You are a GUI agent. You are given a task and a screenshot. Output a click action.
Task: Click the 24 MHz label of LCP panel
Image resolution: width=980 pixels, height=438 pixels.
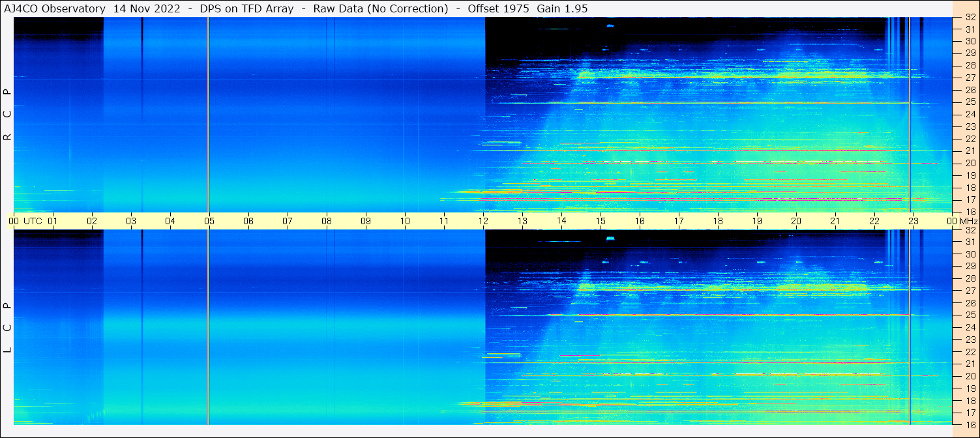tap(970, 327)
